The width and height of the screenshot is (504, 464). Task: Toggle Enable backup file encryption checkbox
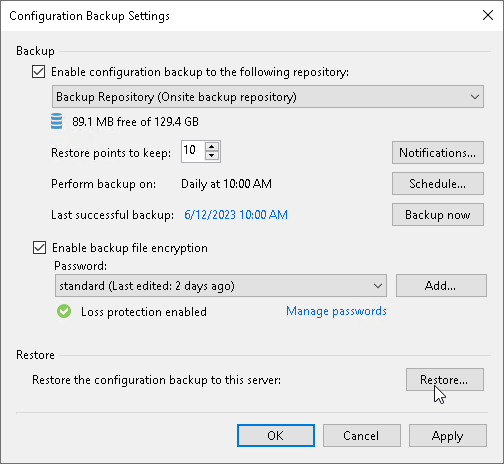pyautogui.click(x=39, y=248)
